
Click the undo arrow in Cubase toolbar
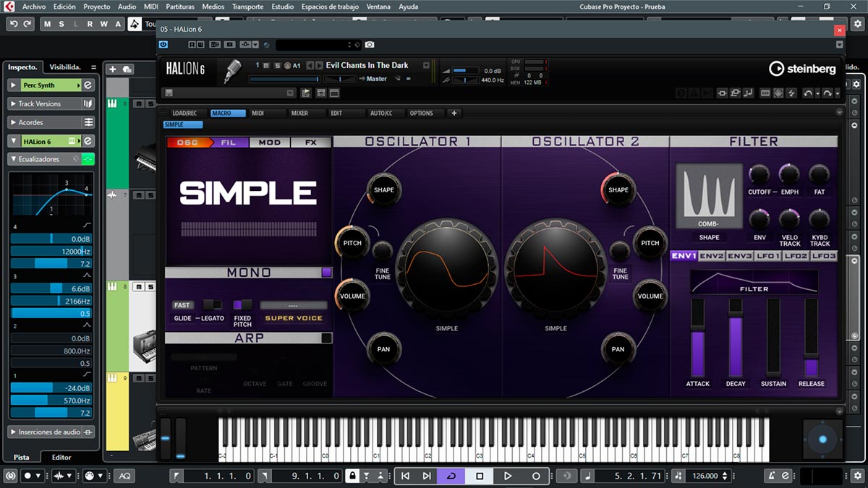tap(13, 24)
